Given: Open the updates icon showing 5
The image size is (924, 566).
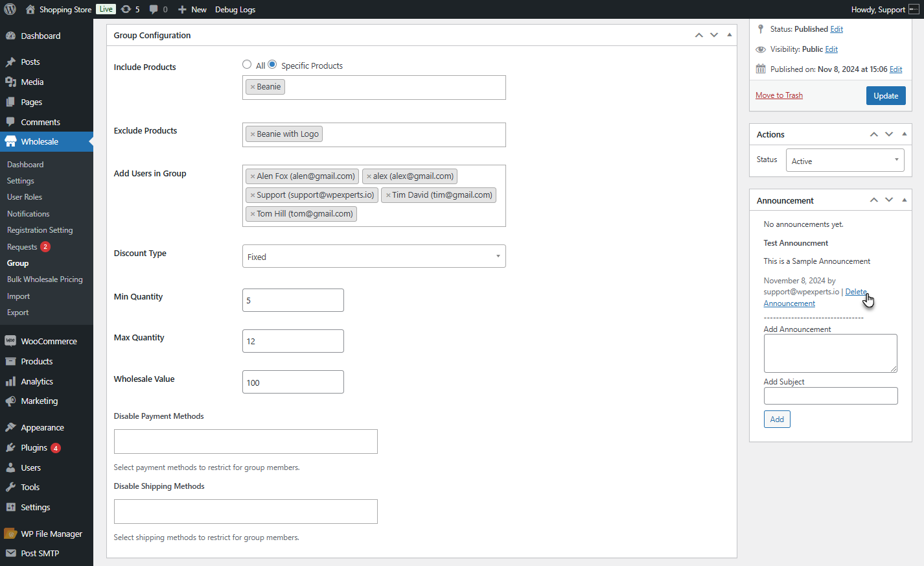Looking at the screenshot, I should pyautogui.click(x=126, y=9).
